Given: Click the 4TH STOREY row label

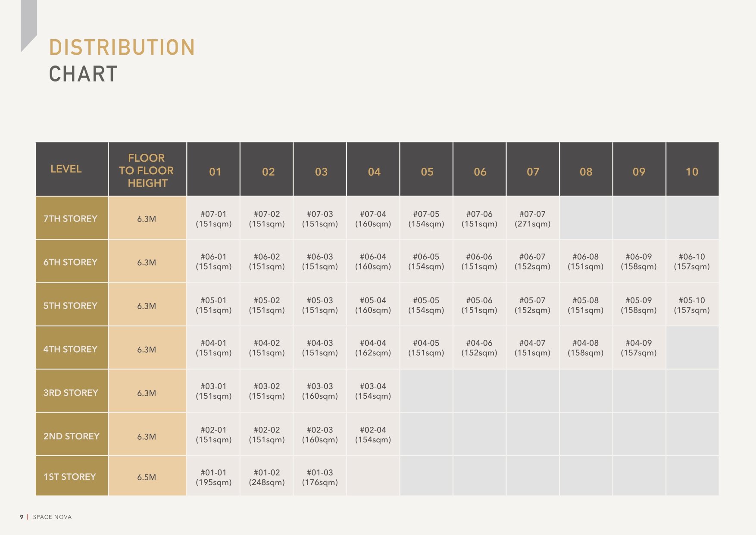Looking at the screenshot, I should [72, 348].
